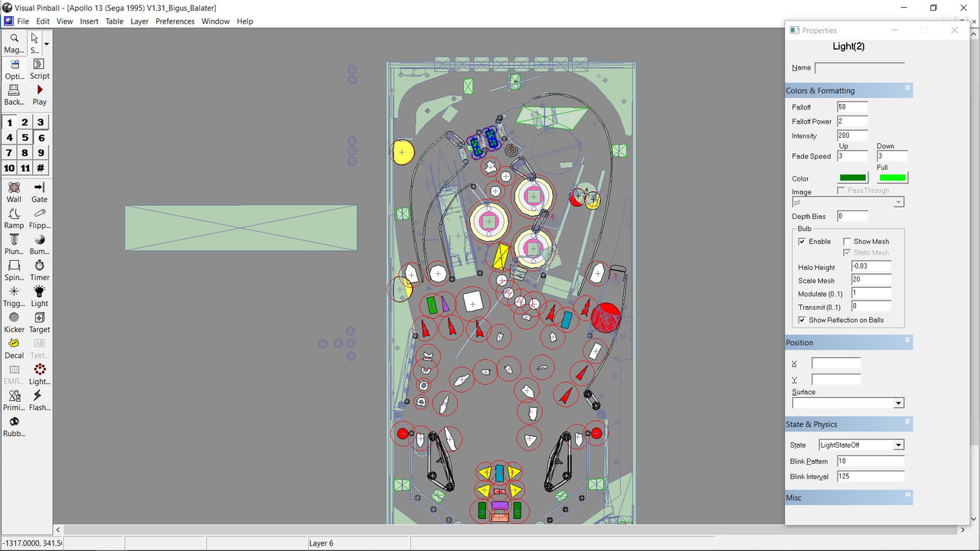The image size is (980, 551).
Task: Open the Insert menu
Action: [x=90, y=21]
